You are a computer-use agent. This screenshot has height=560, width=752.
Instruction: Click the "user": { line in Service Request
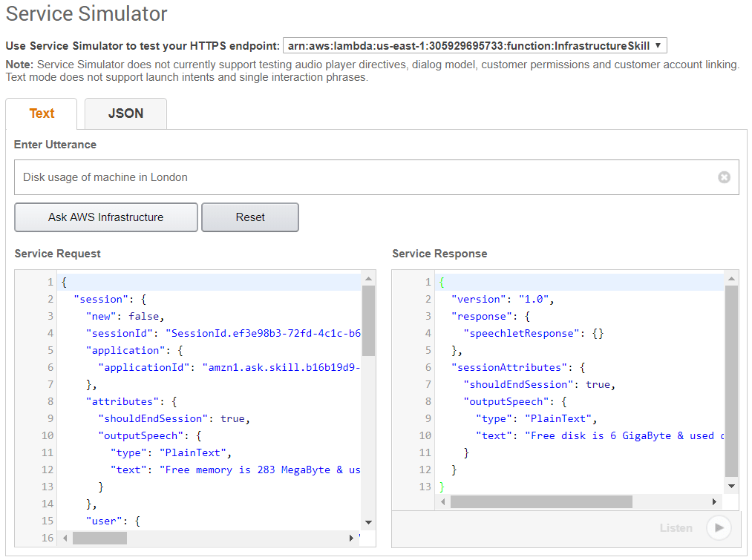tap(113, 521)
